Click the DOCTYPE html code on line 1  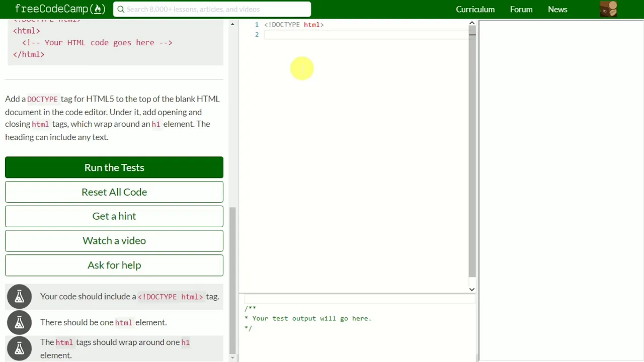coord(294,25)
